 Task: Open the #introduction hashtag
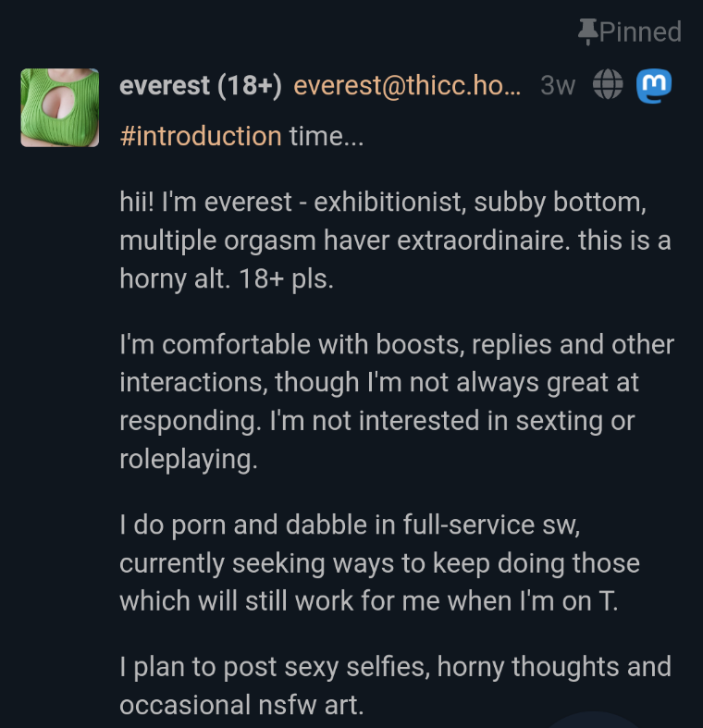click(201, 137)
